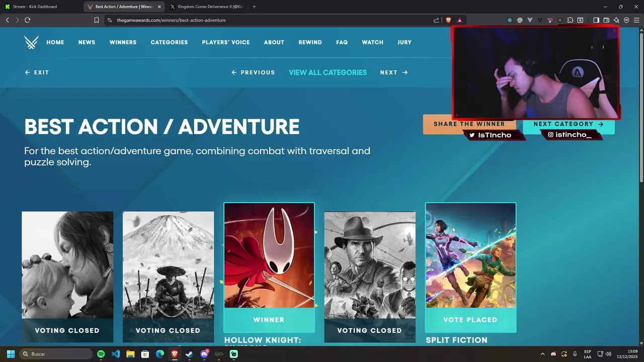The width and height of the screenshot is (644, 362).
Task: Click the microphone tray icon
Action: point(575,354)
